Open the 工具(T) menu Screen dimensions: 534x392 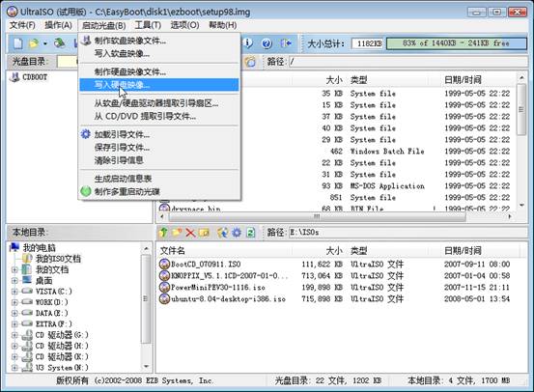point(148,25)
